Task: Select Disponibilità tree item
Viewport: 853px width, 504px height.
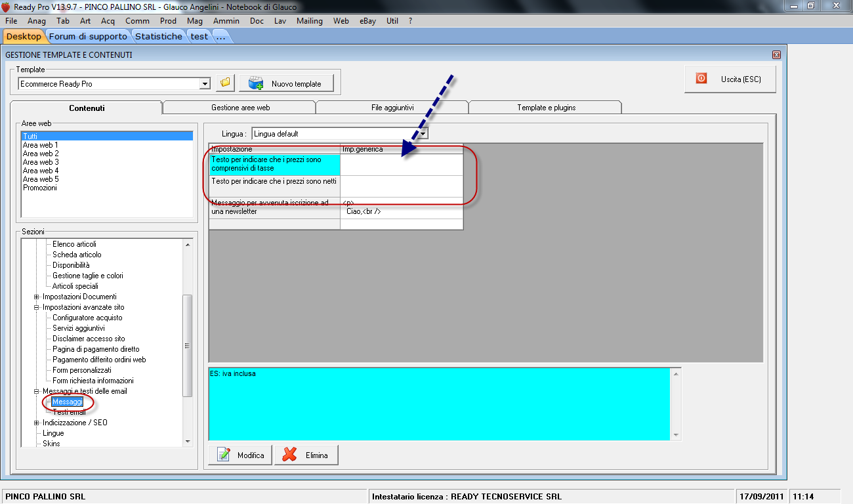Action: (x=71, y=265)
